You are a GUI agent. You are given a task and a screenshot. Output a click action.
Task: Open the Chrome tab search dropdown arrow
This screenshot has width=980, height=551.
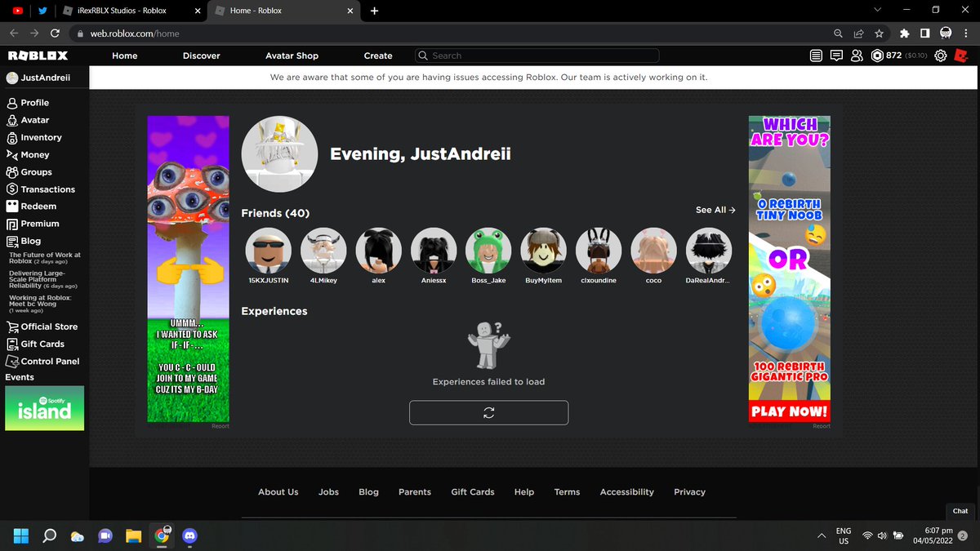[x=877, y=11]
